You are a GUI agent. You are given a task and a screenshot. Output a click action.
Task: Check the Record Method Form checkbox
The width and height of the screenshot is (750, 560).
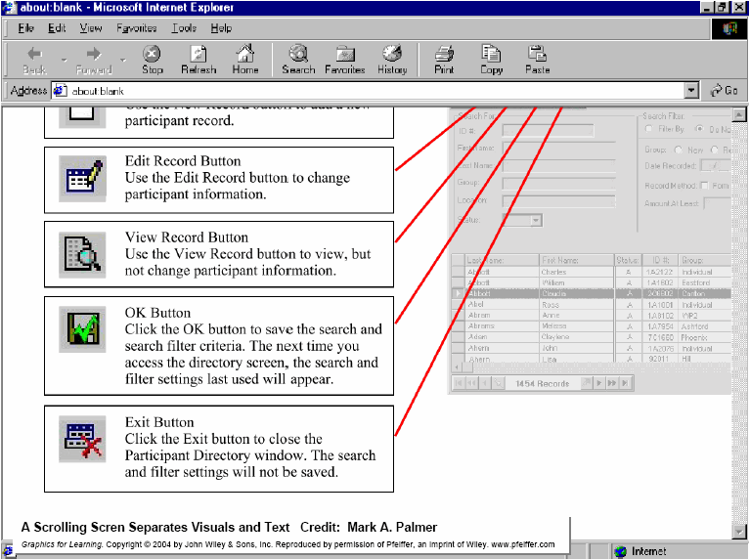pos(704,186)
